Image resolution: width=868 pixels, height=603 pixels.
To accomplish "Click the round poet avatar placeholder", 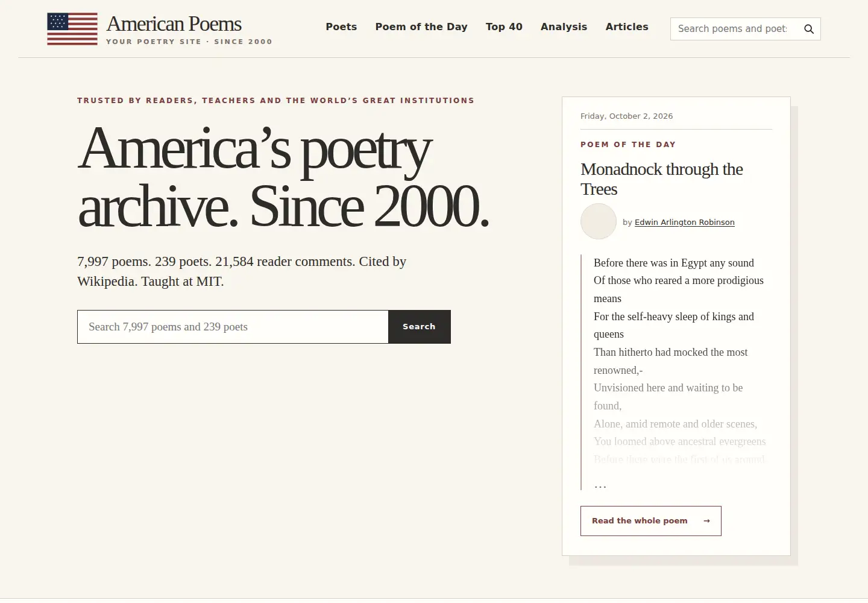I will 599,221.
